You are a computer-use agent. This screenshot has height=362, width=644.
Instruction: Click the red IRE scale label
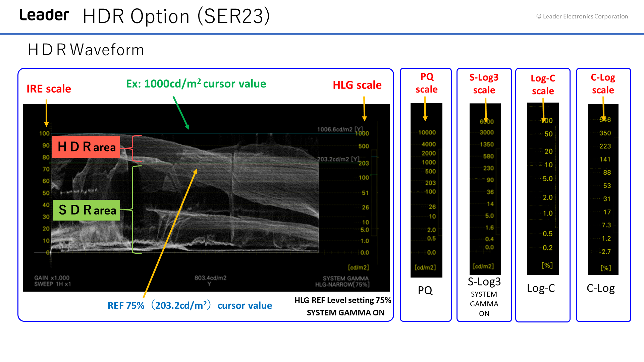coord(49,89)
